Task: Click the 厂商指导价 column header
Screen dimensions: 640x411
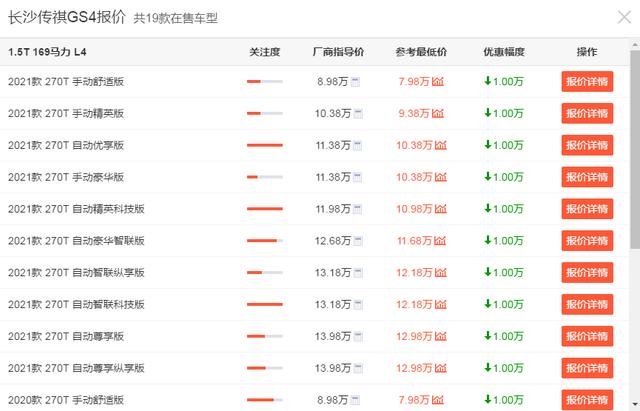Action: click(x=338, y=52)
